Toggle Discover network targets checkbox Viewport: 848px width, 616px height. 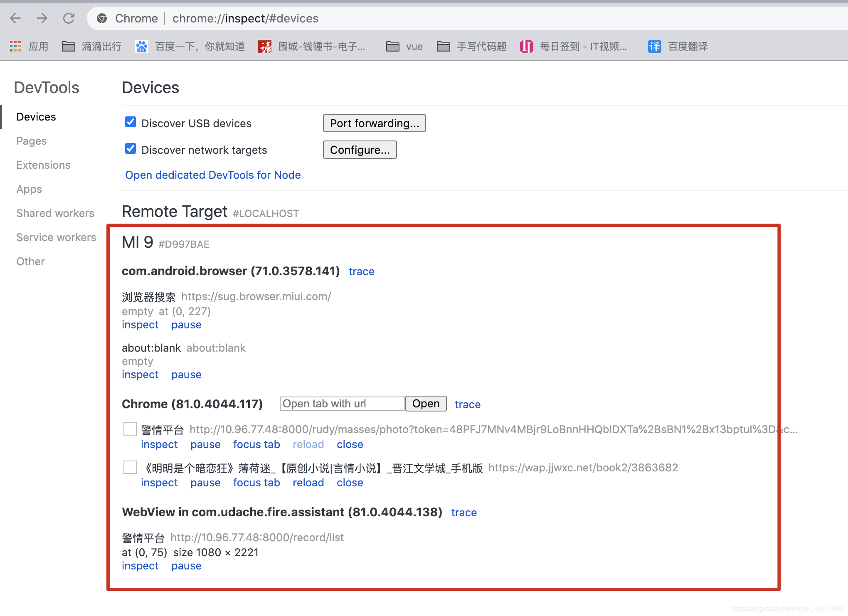pyautogui.click(x=131, y=148)
